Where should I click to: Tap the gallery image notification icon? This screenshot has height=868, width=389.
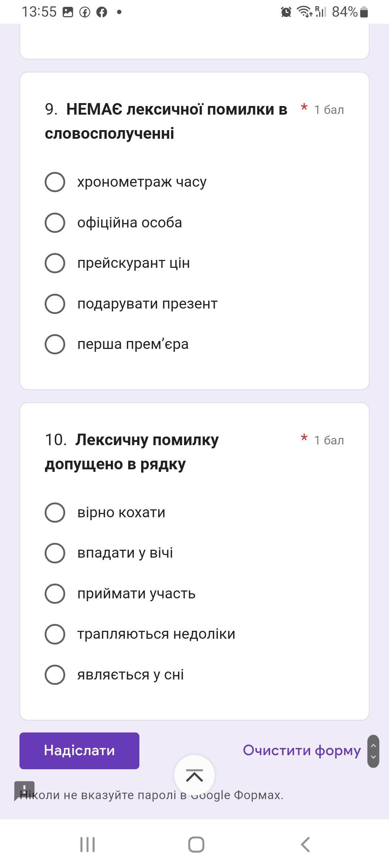(x=68, y=12)
